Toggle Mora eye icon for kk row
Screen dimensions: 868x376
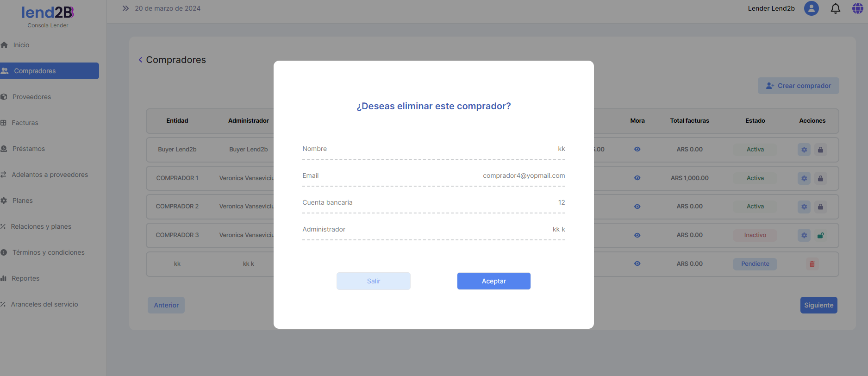click(637, 263)
